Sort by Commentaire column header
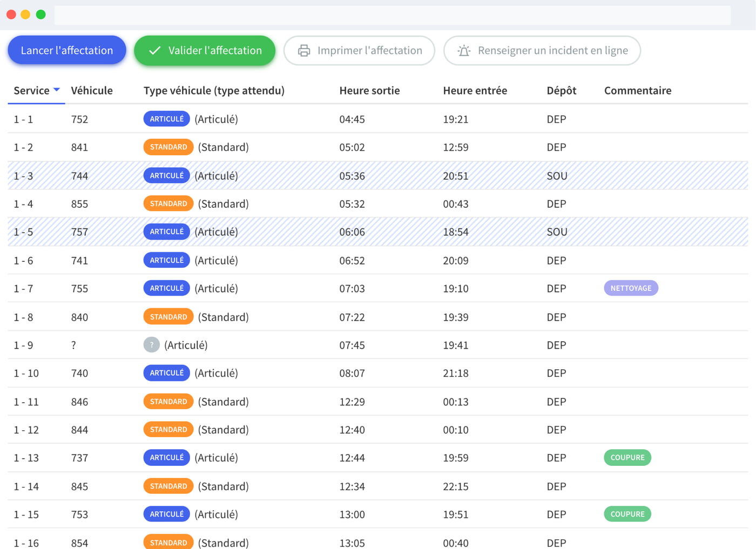The image size is (756, 549). [x=638, y=90]
